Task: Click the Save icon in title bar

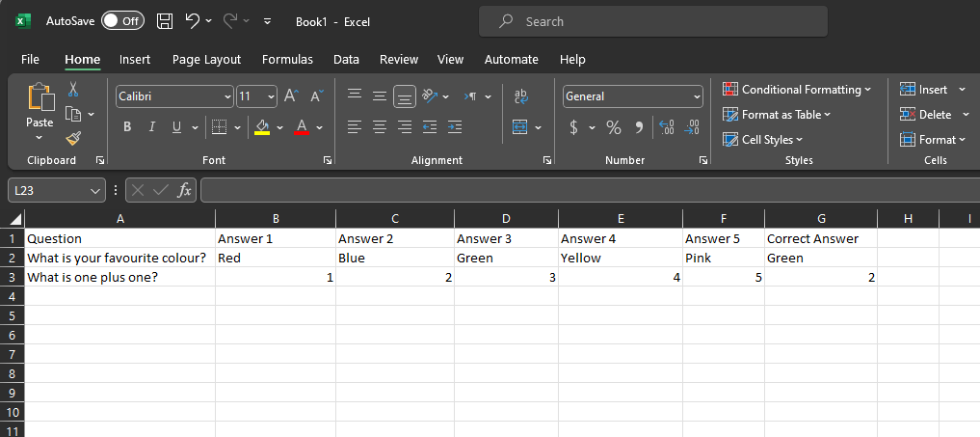Action: [165, 21]
